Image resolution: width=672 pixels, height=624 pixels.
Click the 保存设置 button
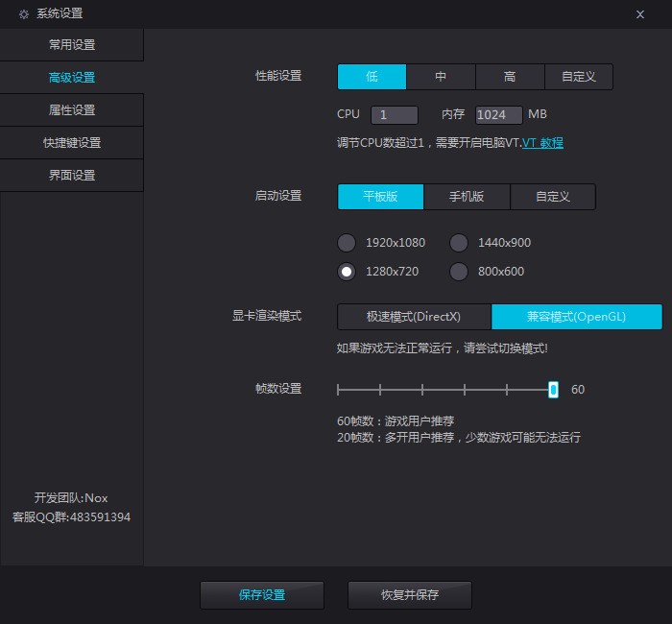pos(262,595)
